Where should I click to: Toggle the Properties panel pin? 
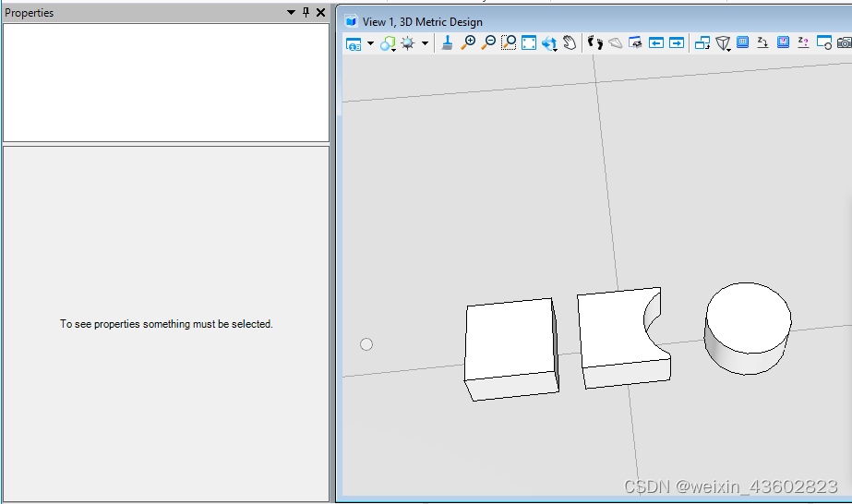[x=306, y=13]
